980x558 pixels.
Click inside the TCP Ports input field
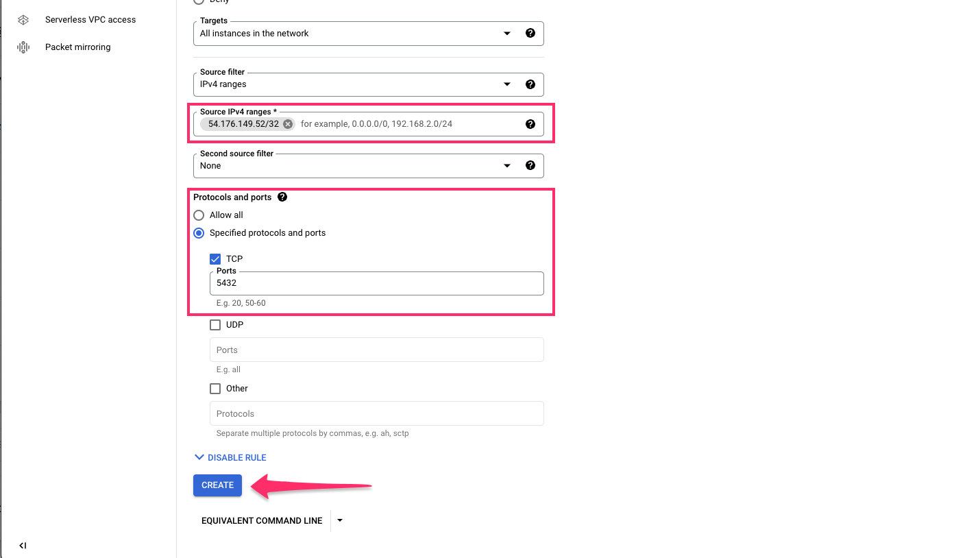tap(376, 283)
